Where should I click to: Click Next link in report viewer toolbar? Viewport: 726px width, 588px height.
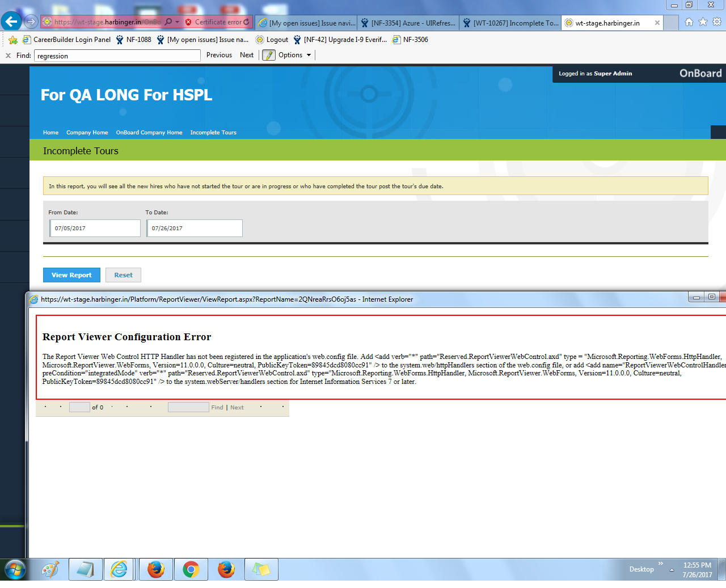[x=237, y=408]
